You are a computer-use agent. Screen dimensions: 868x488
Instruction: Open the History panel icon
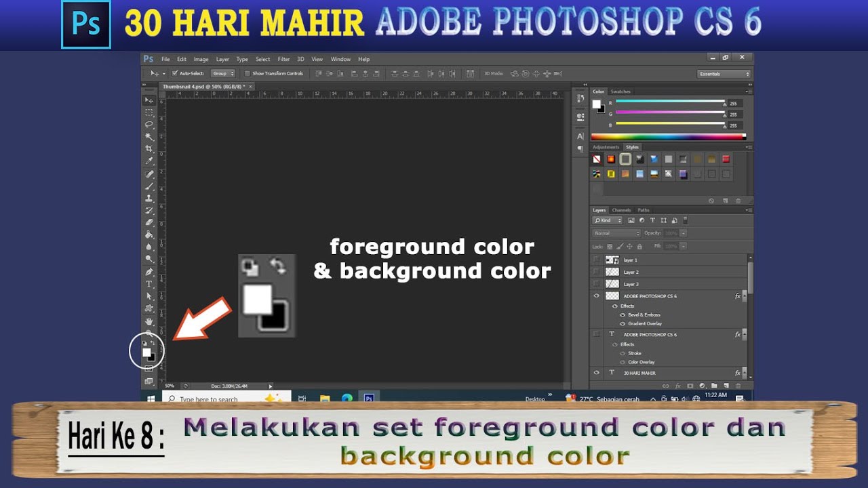click(580, 99)
